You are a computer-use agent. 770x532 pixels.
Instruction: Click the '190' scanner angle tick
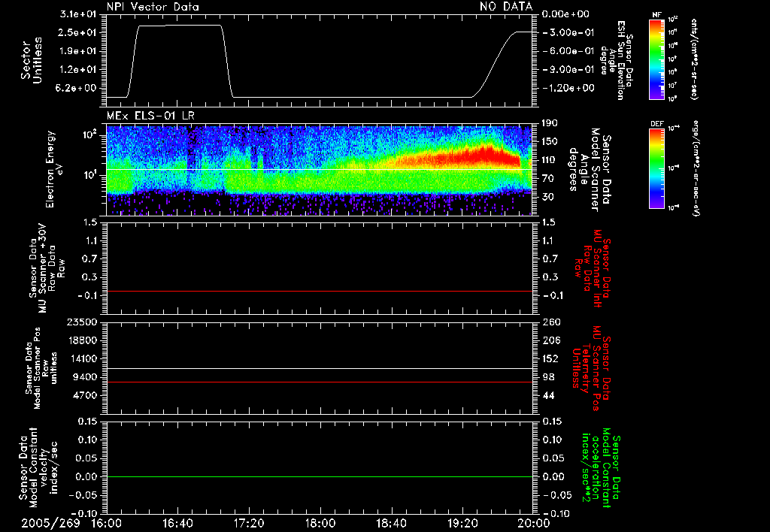coord(550,123)
